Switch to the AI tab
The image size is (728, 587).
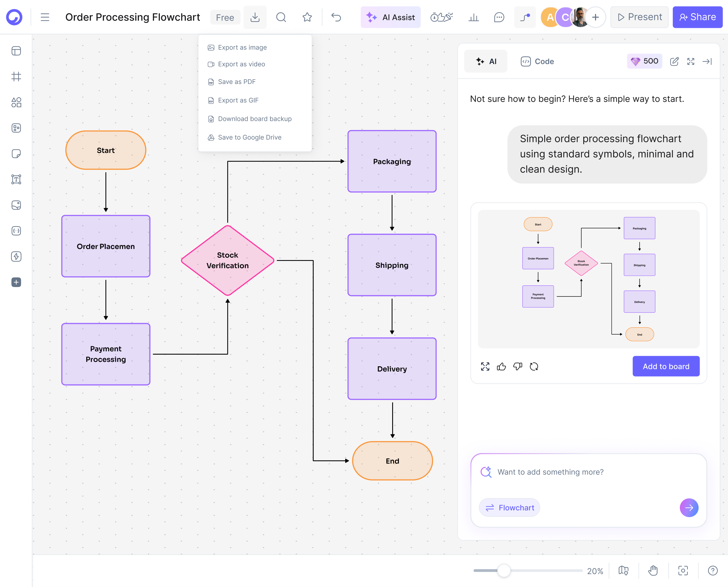(x=486, y=61)
